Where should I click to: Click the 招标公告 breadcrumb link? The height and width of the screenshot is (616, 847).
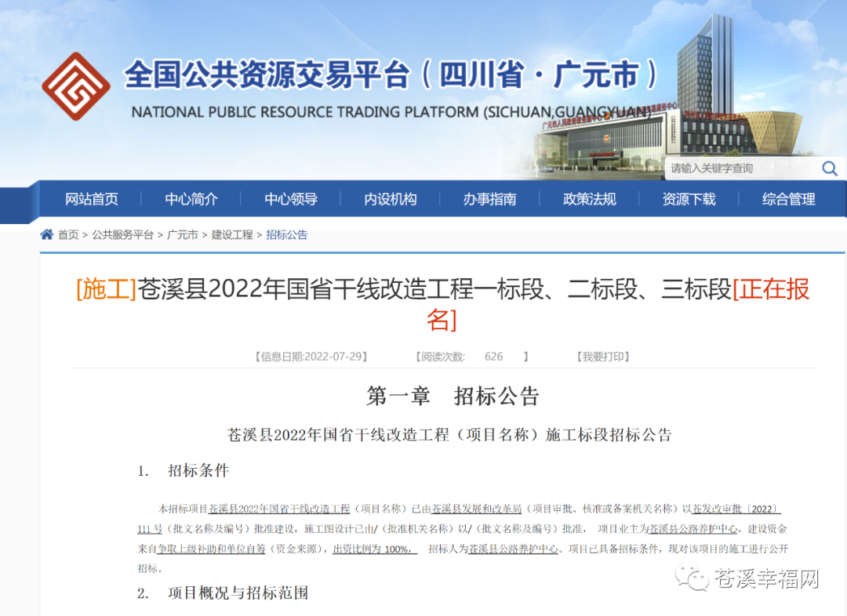click(x=287, y=235)
